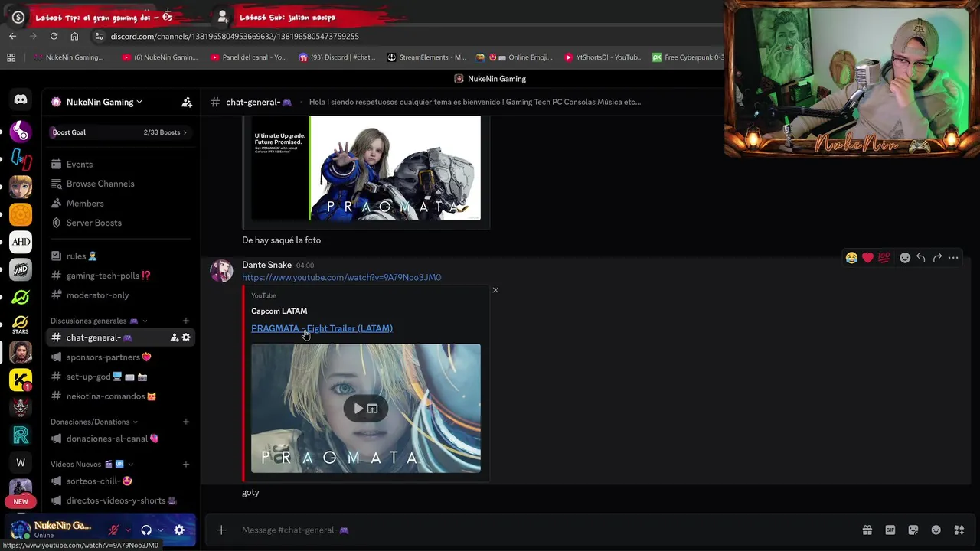Viewport: 980px width, 551px height.
Task: Reload the browser page
Action: pyautogui.click(x=54, y=36)
